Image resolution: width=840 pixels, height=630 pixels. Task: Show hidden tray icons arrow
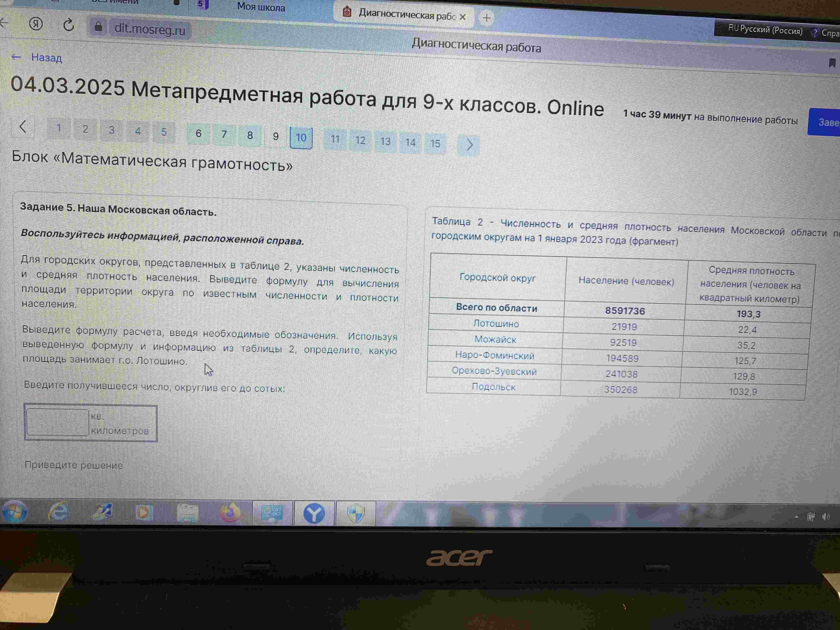point(796,517)
